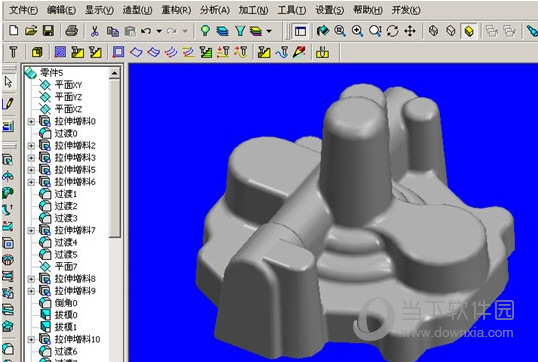The image size is (538, 362).
Task: Open the 显示(V) menu
Action: [100, 10]
